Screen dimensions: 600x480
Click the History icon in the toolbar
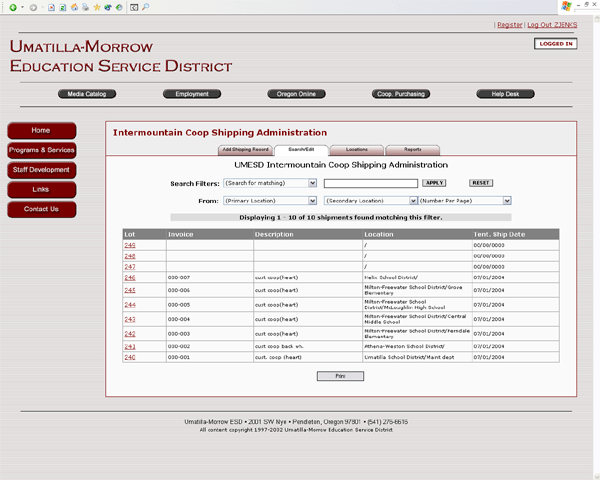pyautogui.click(x=119, y=7)
